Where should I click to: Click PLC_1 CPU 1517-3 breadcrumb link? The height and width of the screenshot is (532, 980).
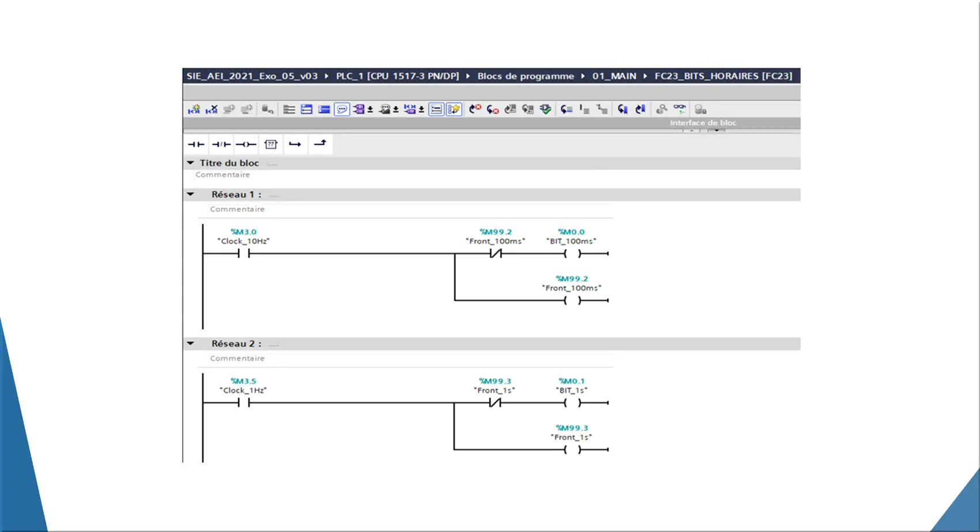397,76
